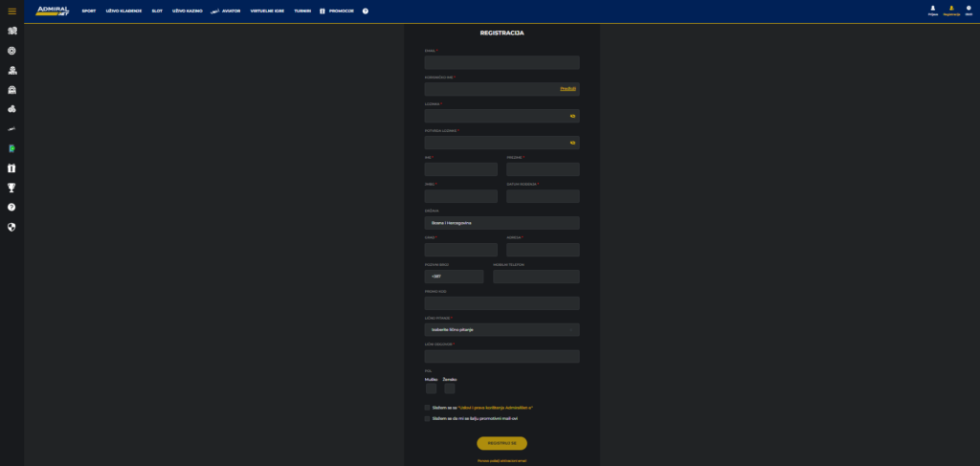Click the Datum rođenja field
This screenshot has height=466, width=980.
point(544,196)
